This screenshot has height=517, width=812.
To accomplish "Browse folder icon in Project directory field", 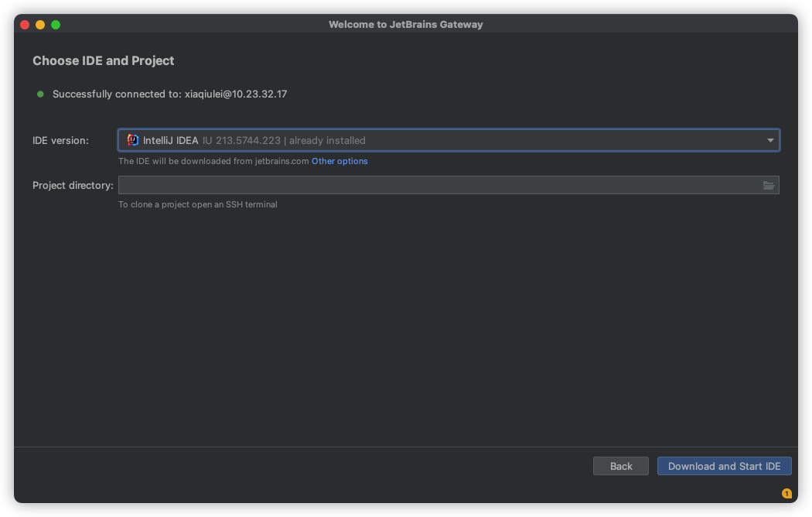I will [x=769, y=186].
